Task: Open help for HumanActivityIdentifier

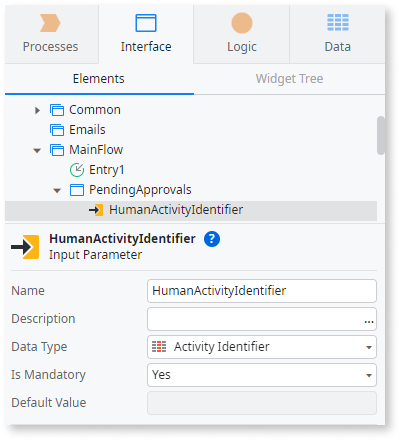Action: [212, 239]
